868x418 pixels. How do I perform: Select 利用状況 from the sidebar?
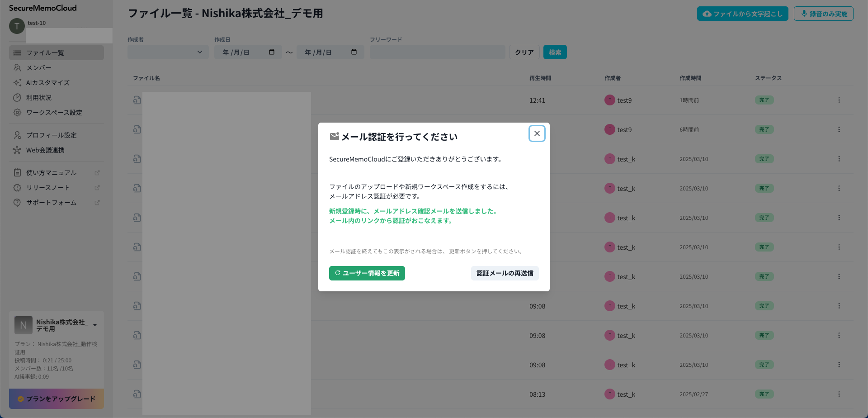click(x=39, y=98)
